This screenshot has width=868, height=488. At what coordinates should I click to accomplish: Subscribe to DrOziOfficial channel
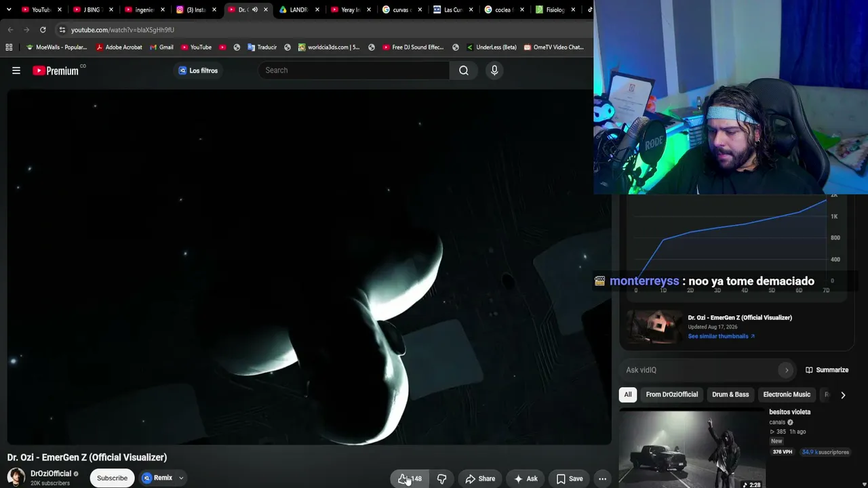112,478
